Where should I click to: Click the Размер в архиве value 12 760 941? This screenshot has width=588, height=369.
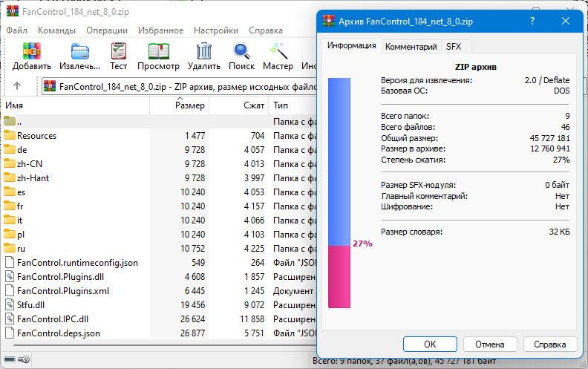549,149
